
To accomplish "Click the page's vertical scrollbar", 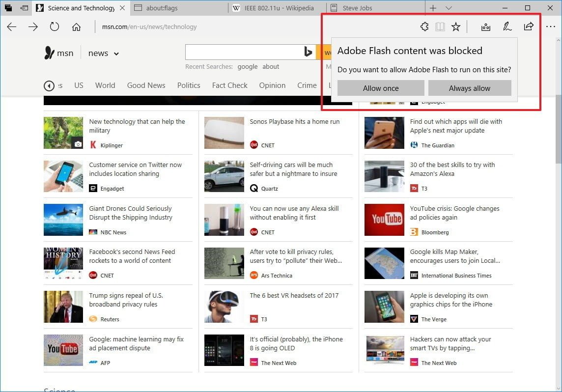I will point(558,147).
